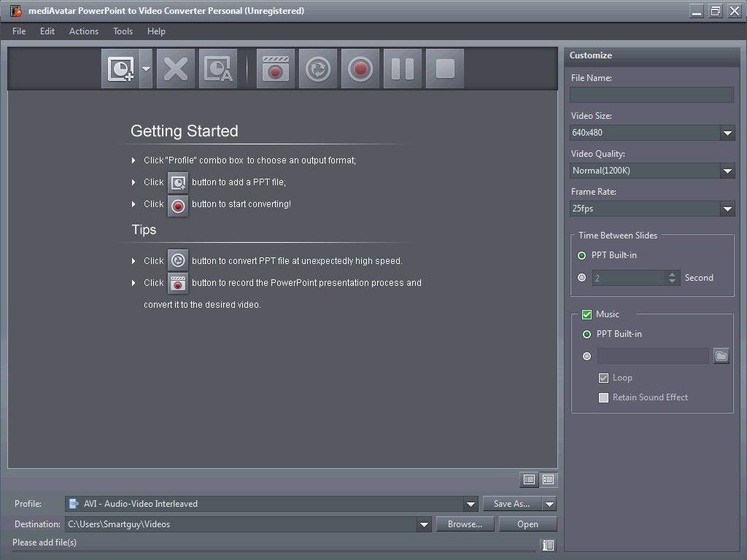
Task: Click the high-speed convert icon under Tips
Action: click(x=178, y=260)
